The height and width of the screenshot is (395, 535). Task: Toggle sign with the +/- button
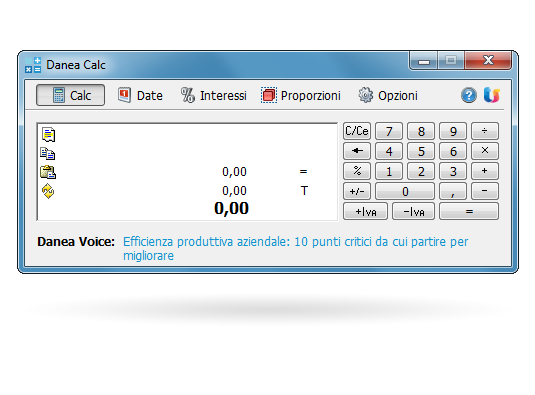pyautogui.click(x=357, y=191)
